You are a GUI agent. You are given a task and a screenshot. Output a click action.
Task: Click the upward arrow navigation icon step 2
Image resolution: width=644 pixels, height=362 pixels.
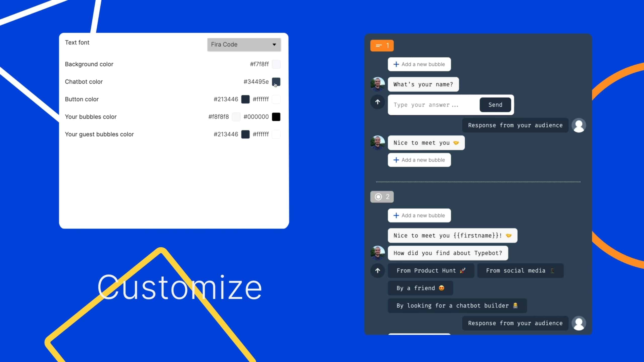[378, 270]
